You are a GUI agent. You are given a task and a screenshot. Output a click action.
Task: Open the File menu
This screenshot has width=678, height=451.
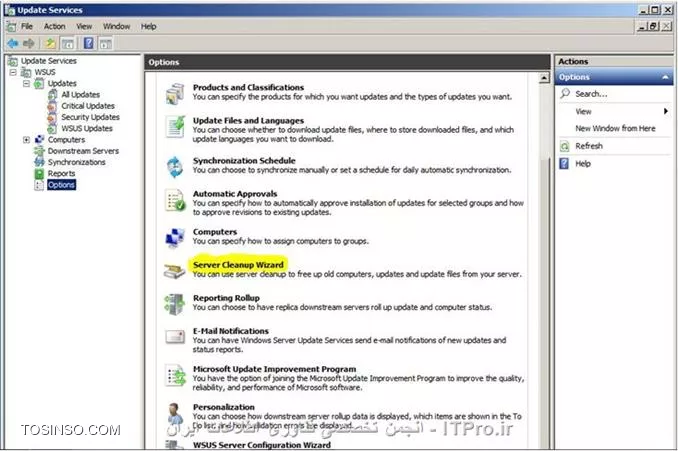(x=27, y=26)
